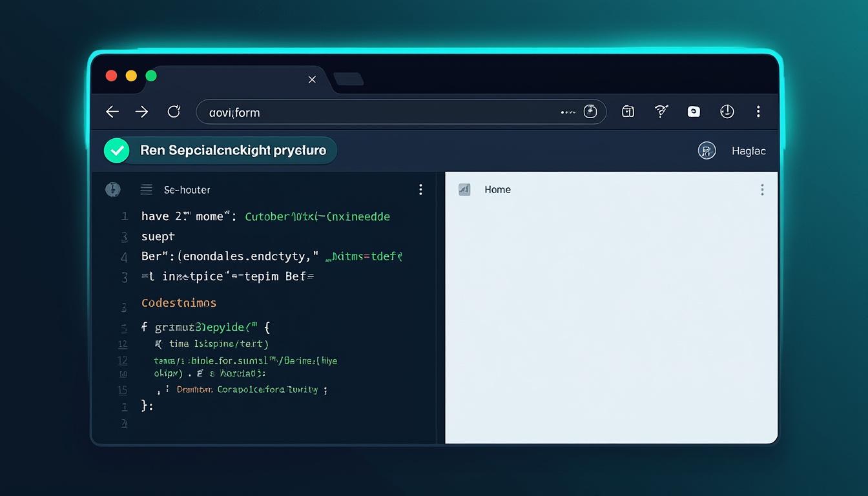Click the avatar circle next to Heglac
The image size is (868, 496).
point(707,150)
